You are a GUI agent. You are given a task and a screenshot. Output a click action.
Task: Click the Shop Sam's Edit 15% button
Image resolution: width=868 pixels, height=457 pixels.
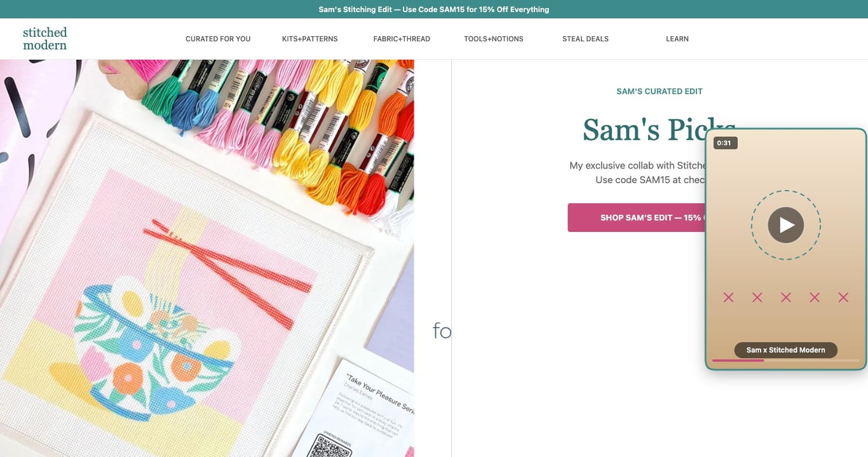(637, 217)
